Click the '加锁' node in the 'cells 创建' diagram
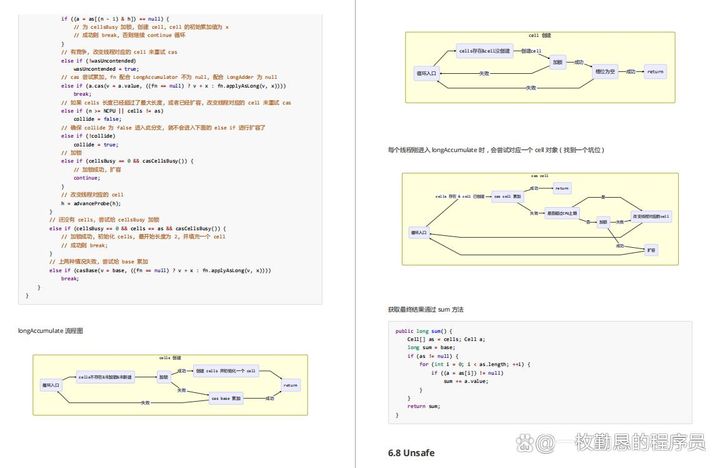Screen dimensions: 720x468 click(163, 377)
